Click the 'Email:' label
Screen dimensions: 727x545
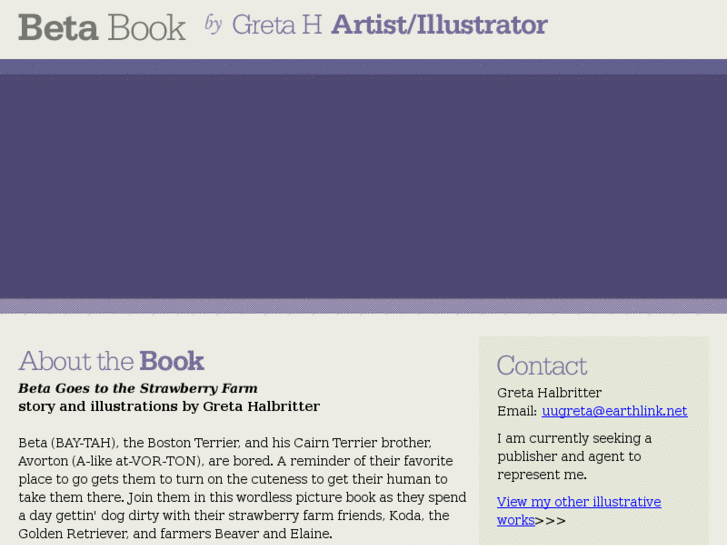(516, 411)
